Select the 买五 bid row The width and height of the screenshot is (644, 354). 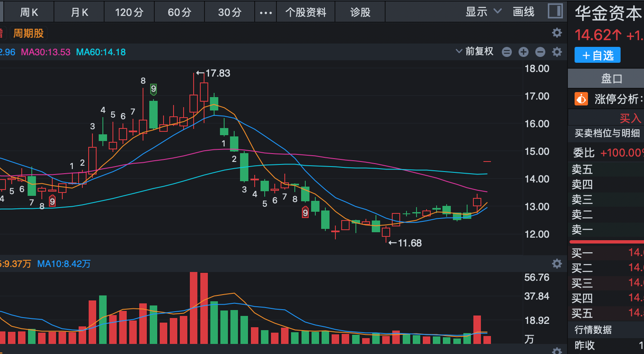tap(606, 313)
